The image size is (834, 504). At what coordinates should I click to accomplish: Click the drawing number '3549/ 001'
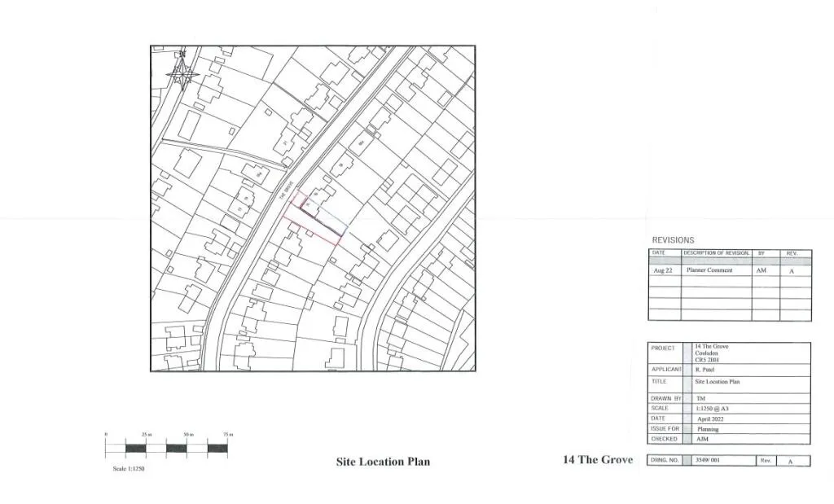(708, 460)
